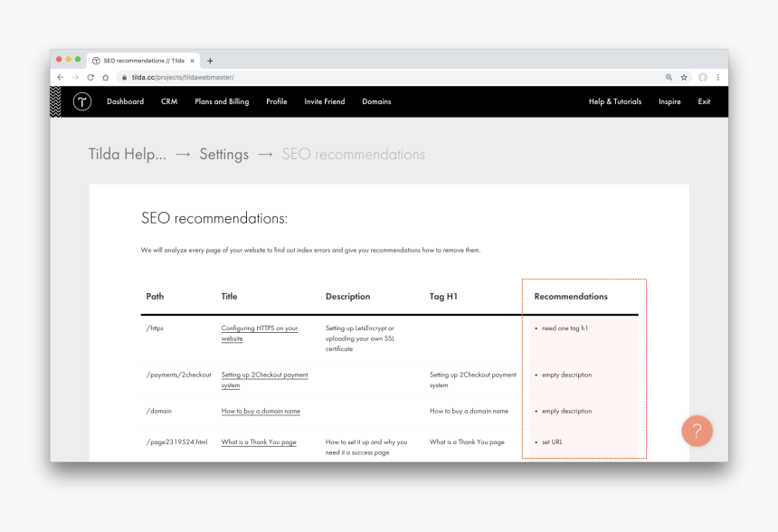778x532 pixels.
Task: Click the Recommendations column header
Action: 571,297
